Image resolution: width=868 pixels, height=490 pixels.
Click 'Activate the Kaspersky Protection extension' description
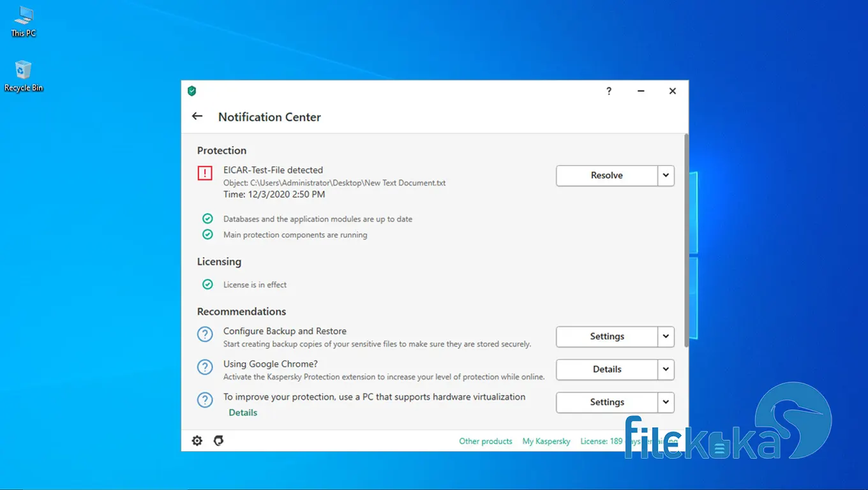coord(384,377)
